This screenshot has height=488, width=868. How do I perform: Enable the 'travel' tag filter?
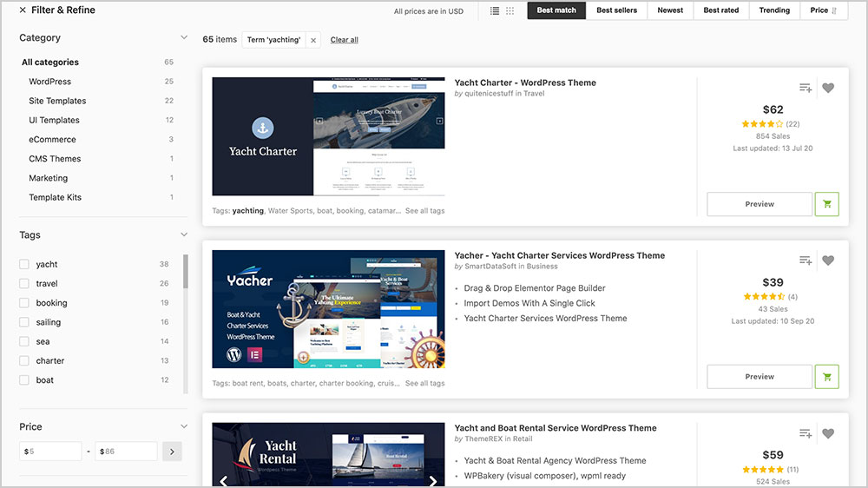[x=24, y=284]
